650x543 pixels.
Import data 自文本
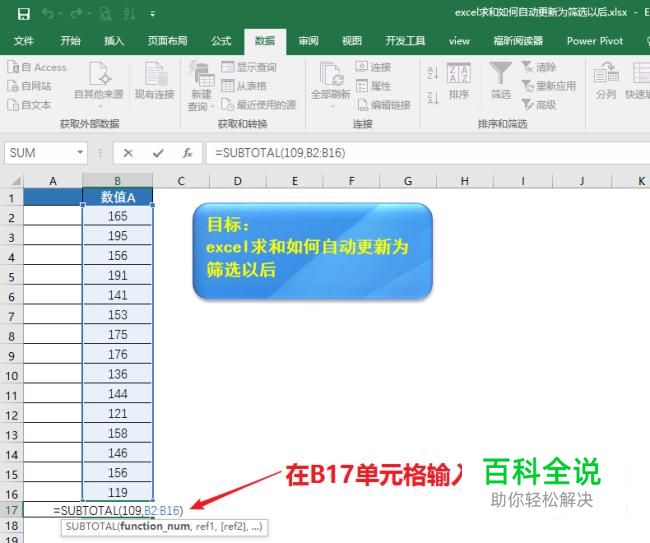click(29, 105)
